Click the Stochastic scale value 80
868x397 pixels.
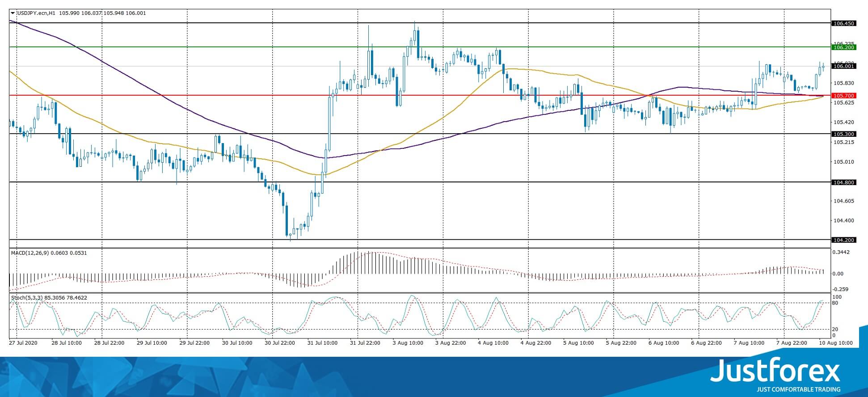pos(836,303)
